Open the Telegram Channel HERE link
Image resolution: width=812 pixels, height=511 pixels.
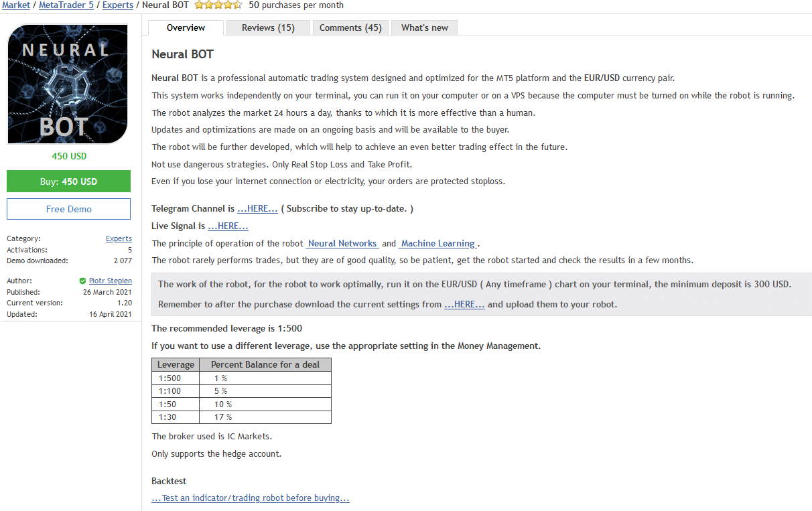[x=257, y=209]
